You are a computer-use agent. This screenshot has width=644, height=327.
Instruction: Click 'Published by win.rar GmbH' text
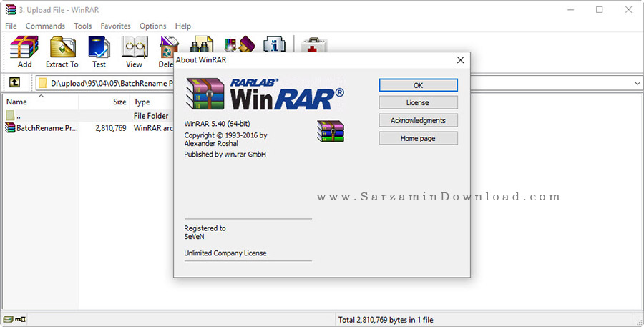pos(225,155)
